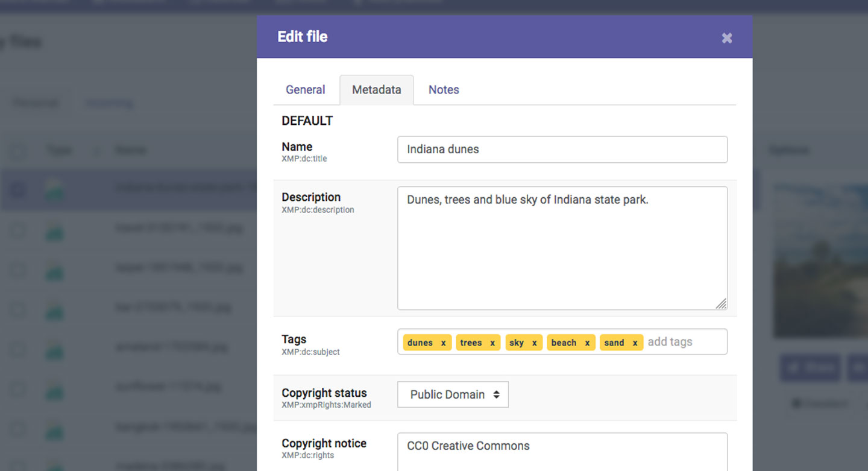The width and height of the screenshot is (868, 471).
Task: Switch to the General tab
Action: [x=306, y=90]
